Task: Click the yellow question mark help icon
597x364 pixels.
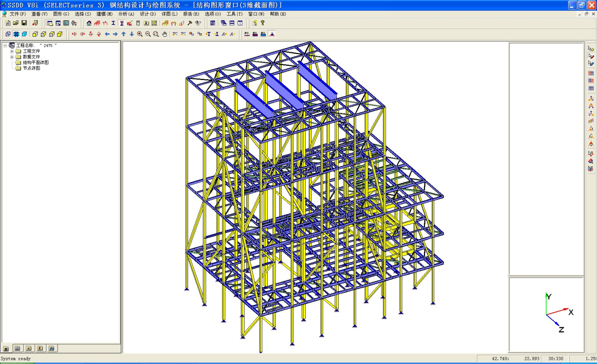Action: click(263, 23)
